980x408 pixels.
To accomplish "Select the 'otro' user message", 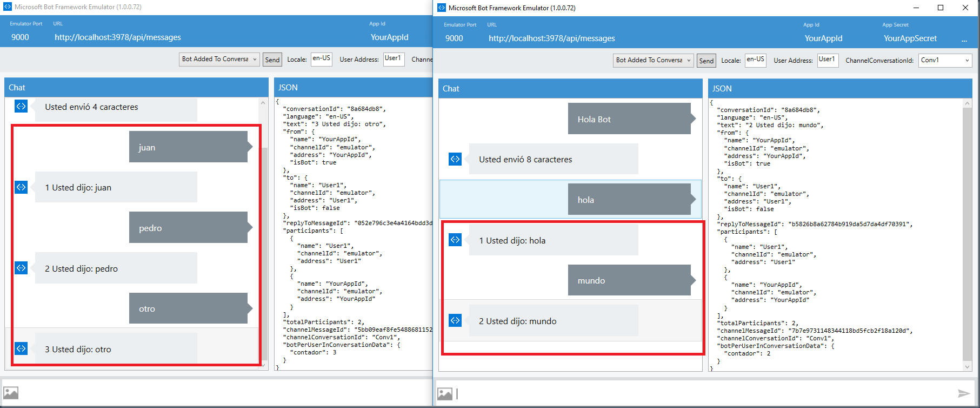I will [x=188, y=308].
